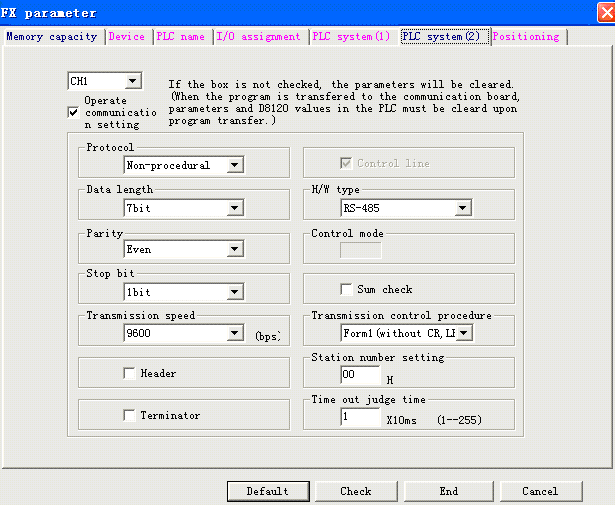Open the PLC name tab

(180, 37)
